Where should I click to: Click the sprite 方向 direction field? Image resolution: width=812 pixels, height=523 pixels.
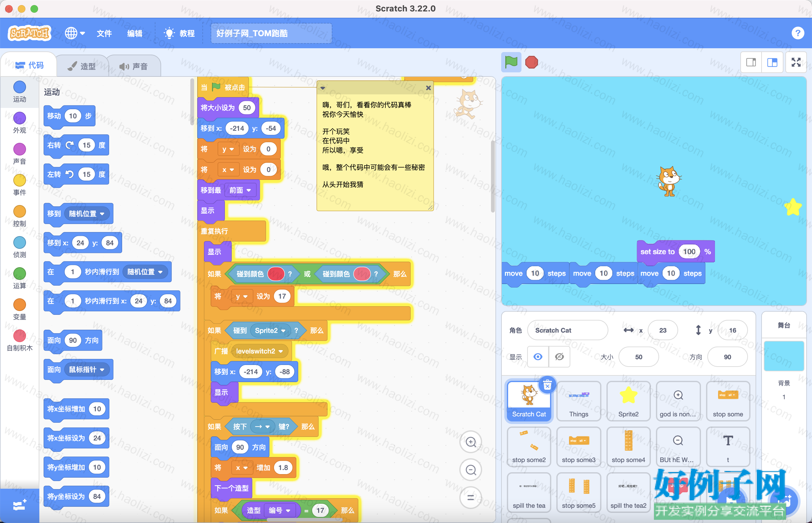[x=727, y=357]
